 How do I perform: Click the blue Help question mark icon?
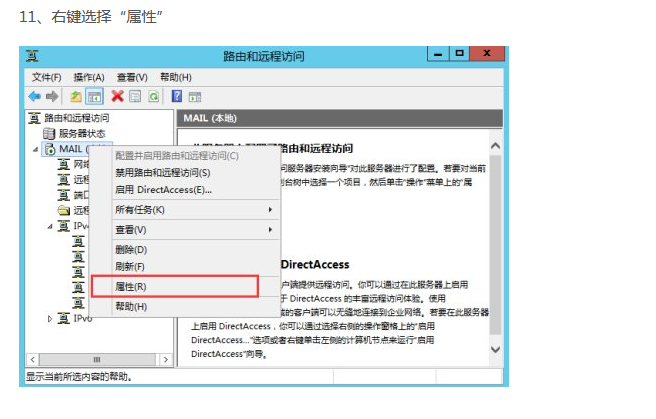tap(177, 96)
